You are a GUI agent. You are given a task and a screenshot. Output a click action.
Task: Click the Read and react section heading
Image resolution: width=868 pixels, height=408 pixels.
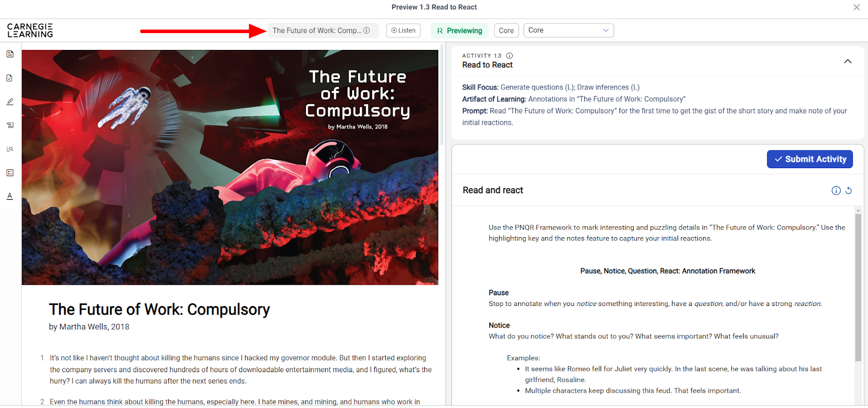point(493,190)
